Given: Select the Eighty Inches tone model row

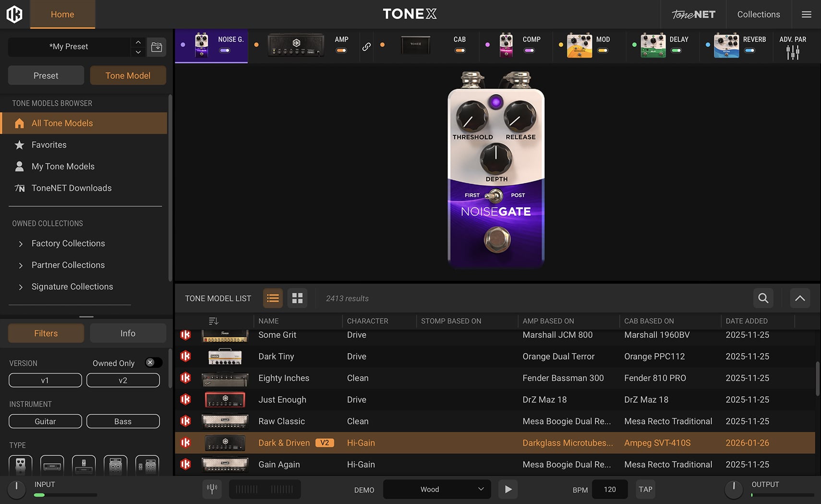Looking at the screenshot, I should click(283, 378).
